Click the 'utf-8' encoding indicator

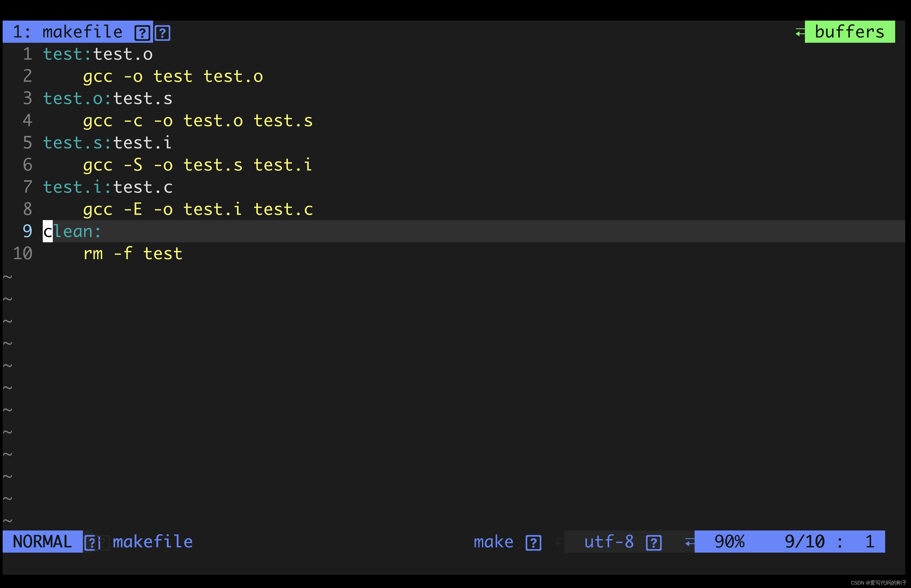(609, 542)
